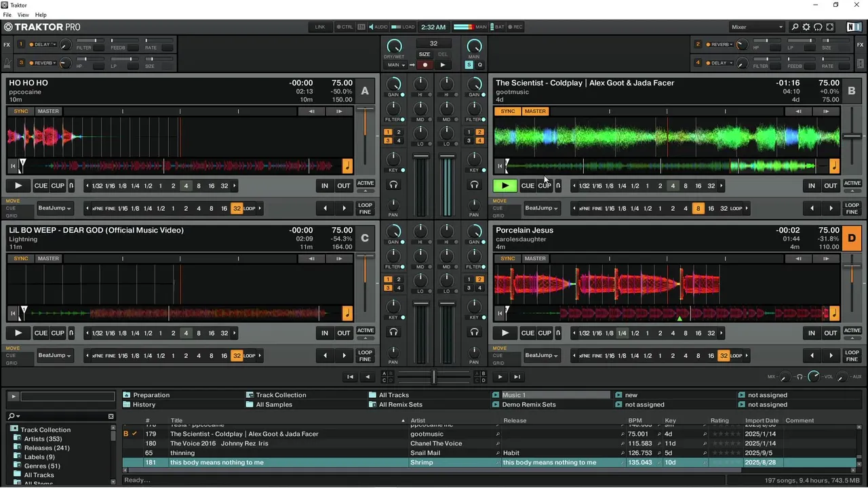The image size is (868, 488).
Task: Open Preferences with the gear icon
Action: point(806,27)
